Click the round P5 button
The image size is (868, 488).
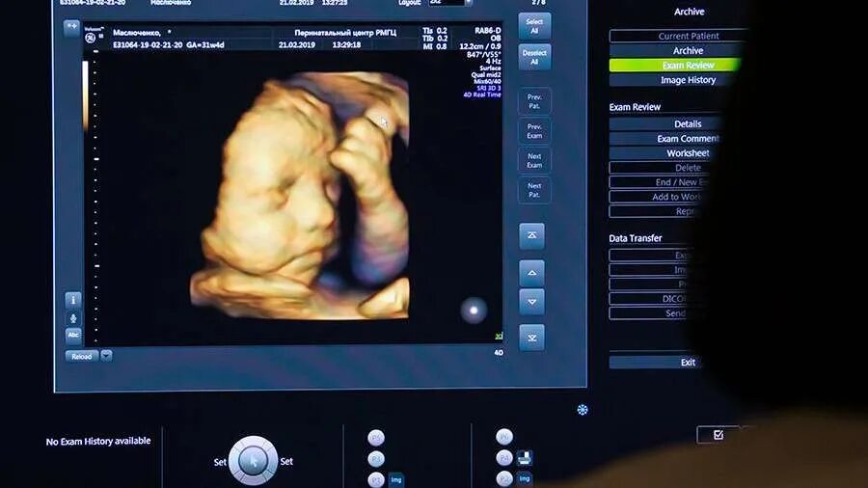pyautogui.click(x=376, y=438)
